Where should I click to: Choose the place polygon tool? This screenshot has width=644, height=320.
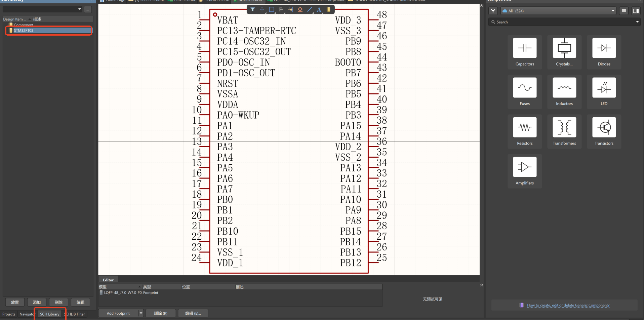coord(300,9)
